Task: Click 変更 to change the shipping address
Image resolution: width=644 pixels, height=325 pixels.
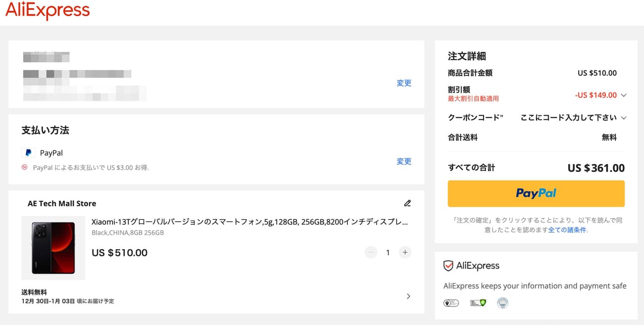Action: 404,83
